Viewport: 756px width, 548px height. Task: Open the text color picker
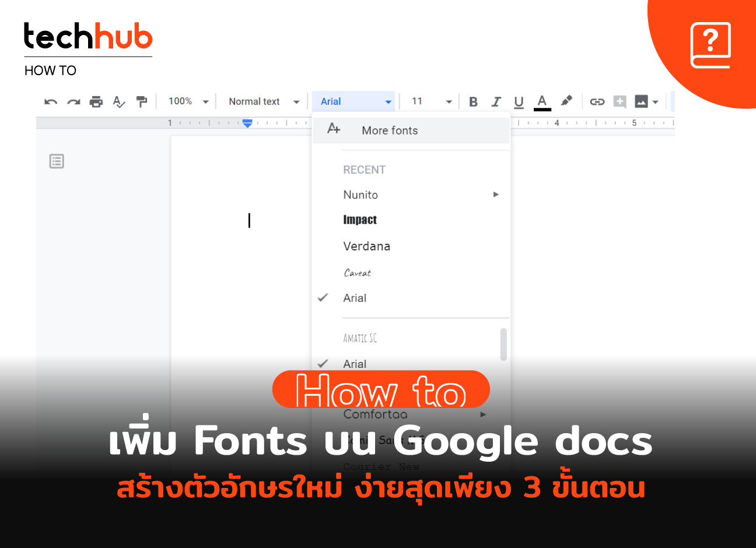coord(542,103)
